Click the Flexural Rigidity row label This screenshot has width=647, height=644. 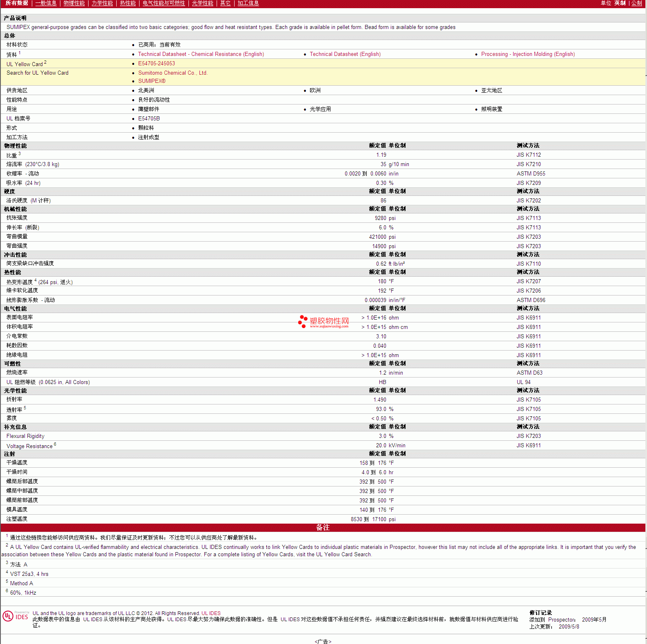[25, 436]
